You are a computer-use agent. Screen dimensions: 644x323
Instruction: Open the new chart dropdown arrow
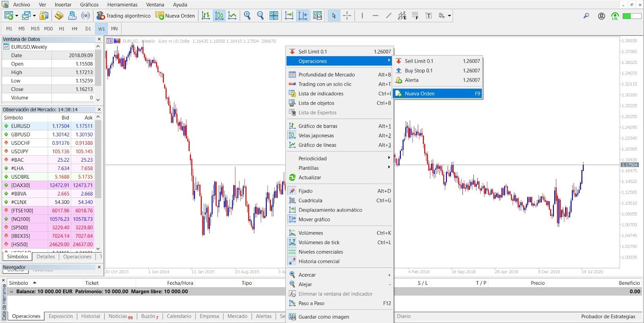click(x=17, y=16)
